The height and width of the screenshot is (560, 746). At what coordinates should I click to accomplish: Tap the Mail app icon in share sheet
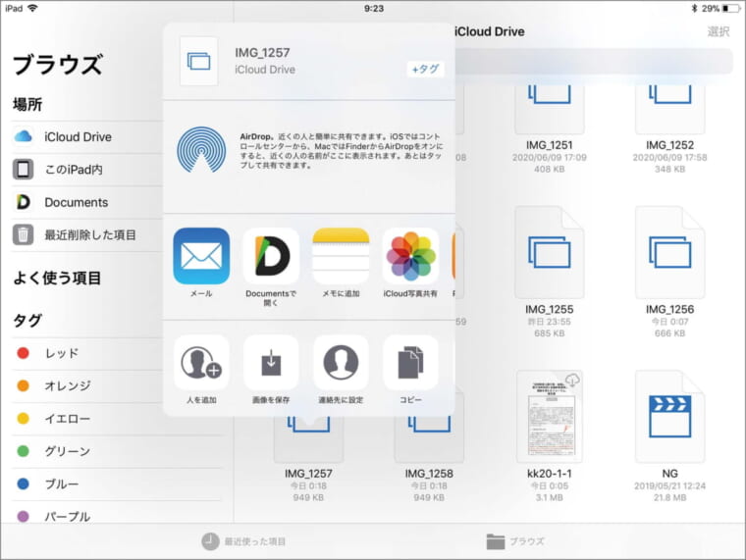(201, 257)
